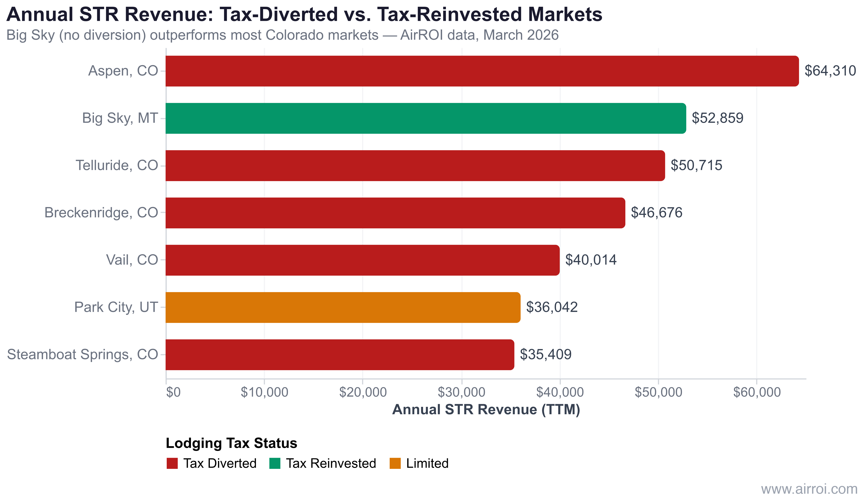Click the $30,000 axis tick label
The height and width of the screenshot is (504, 862).
tap(461, 392)
